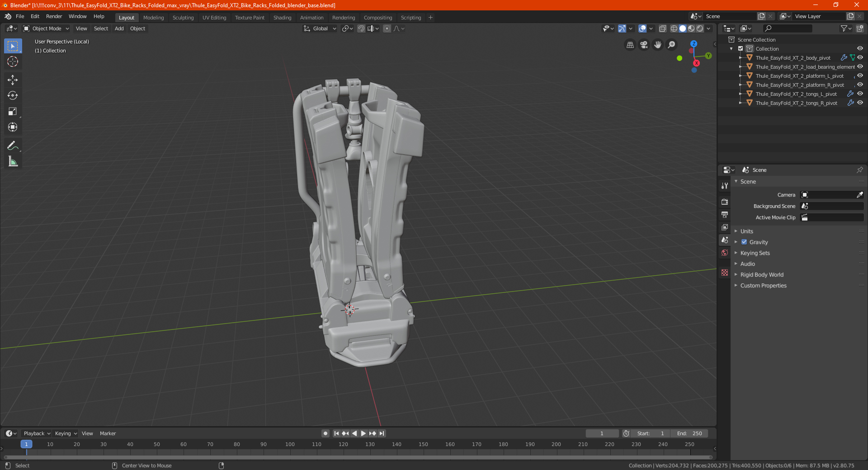Image resolution: width=868 pixels, height=470 pixels.
Task: Switch to camera view icon
Action: point(644,45)
